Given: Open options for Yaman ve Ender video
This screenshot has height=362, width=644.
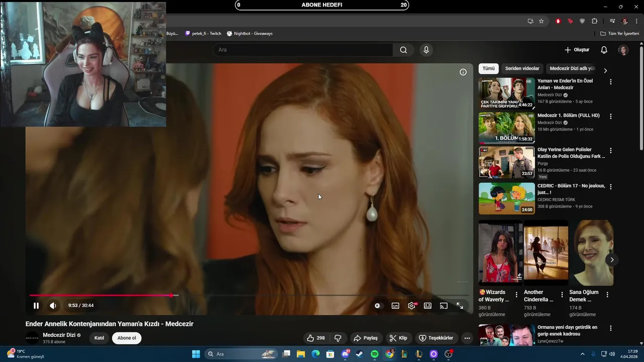Looking at the screenshot, I should pyautogui.click(x=611, y=81).
